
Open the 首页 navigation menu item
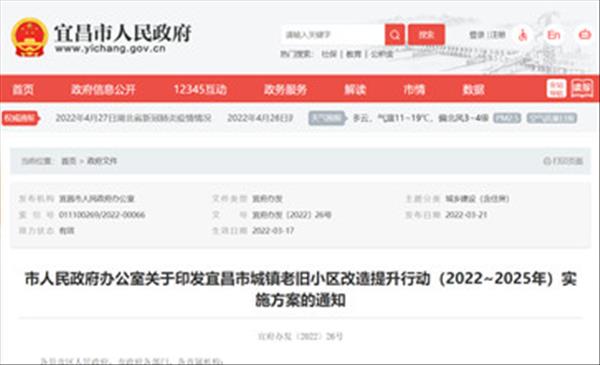coord(23,90)
